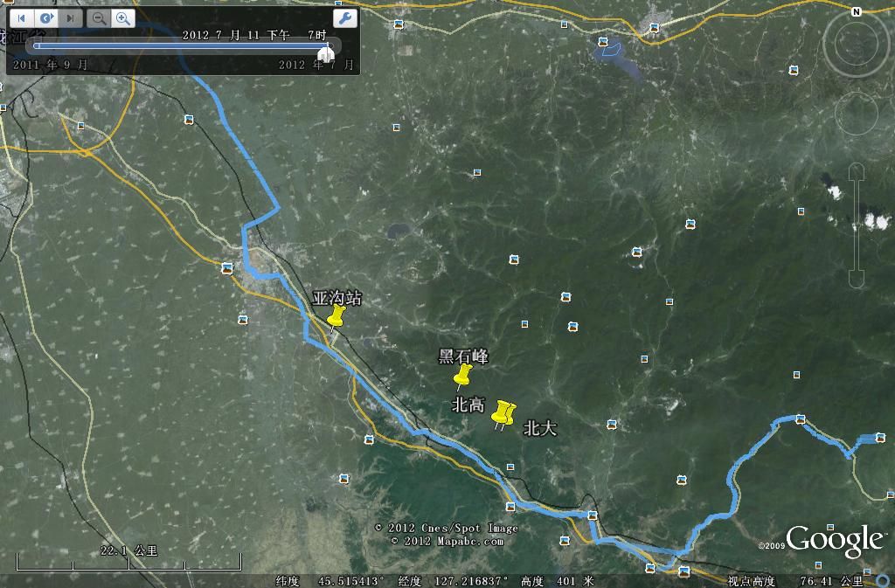Step the time slider forward

71,17
